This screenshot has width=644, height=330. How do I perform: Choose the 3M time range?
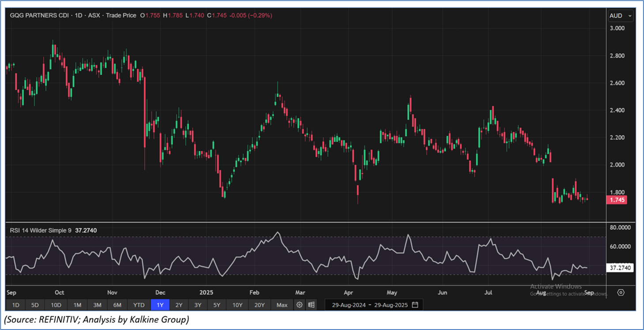point(97,305)
